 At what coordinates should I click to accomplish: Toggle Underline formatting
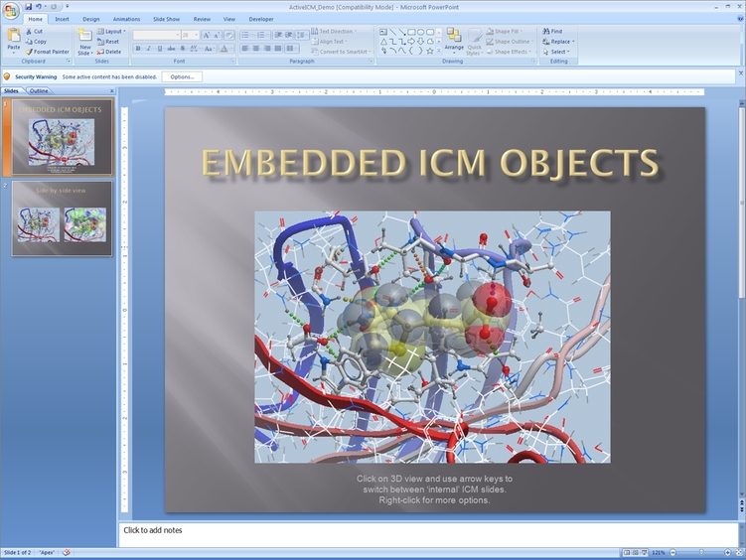159,48
